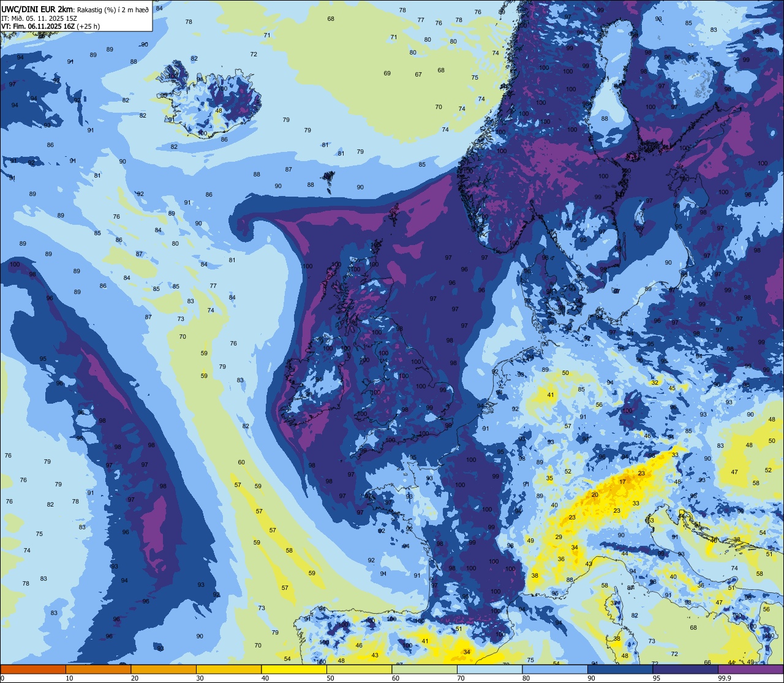Click the 'IT: Mið. 05. 11. 2025 15Z' line
Viewport: 784px width, 683px height.
point(39,18)
